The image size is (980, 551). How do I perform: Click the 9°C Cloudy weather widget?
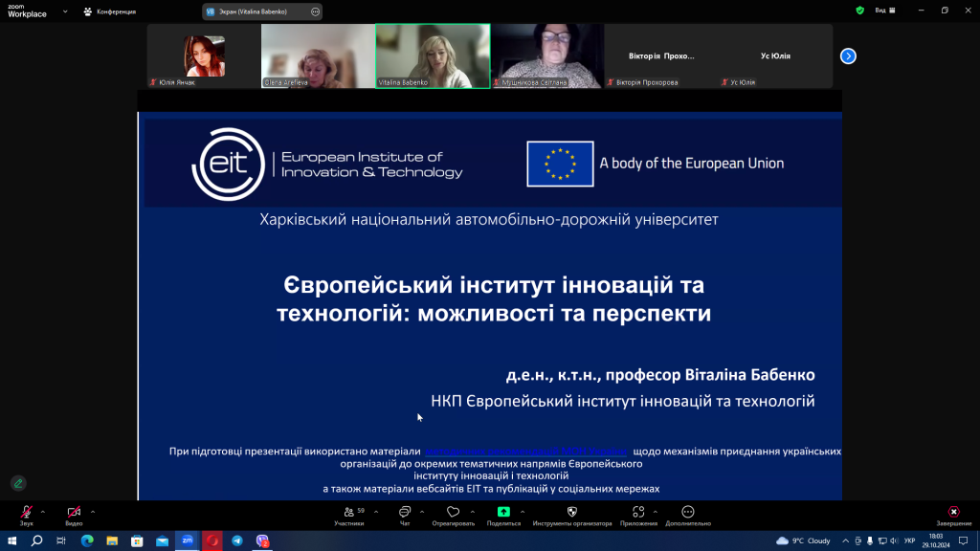pyautogui.click(x=803, y=540)
